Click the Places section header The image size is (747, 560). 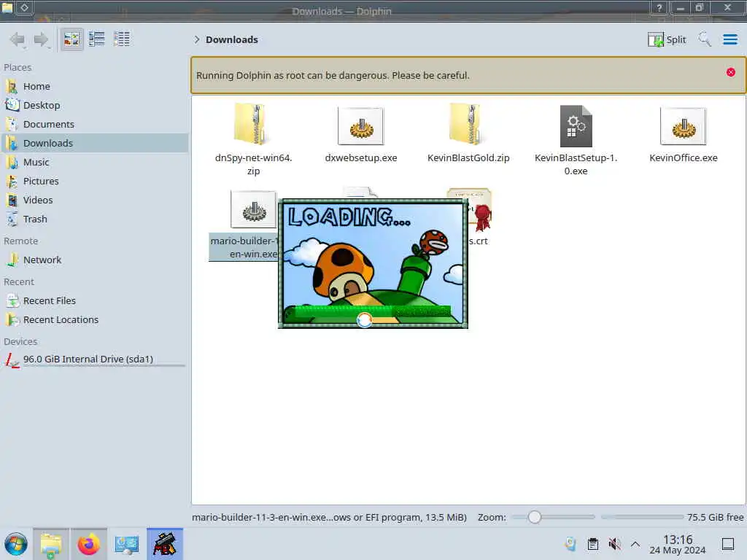[x=18, y=67]
